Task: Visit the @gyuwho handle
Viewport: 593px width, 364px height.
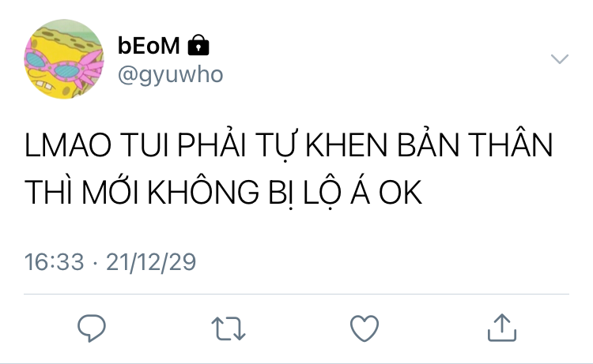Action: [170, 75]
